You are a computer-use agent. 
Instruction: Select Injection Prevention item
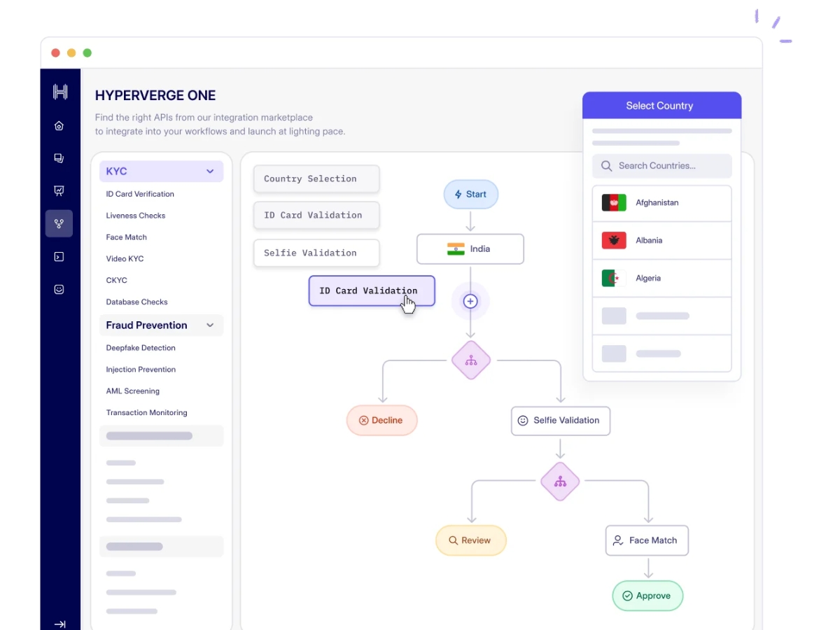click(x=141, y=370)
